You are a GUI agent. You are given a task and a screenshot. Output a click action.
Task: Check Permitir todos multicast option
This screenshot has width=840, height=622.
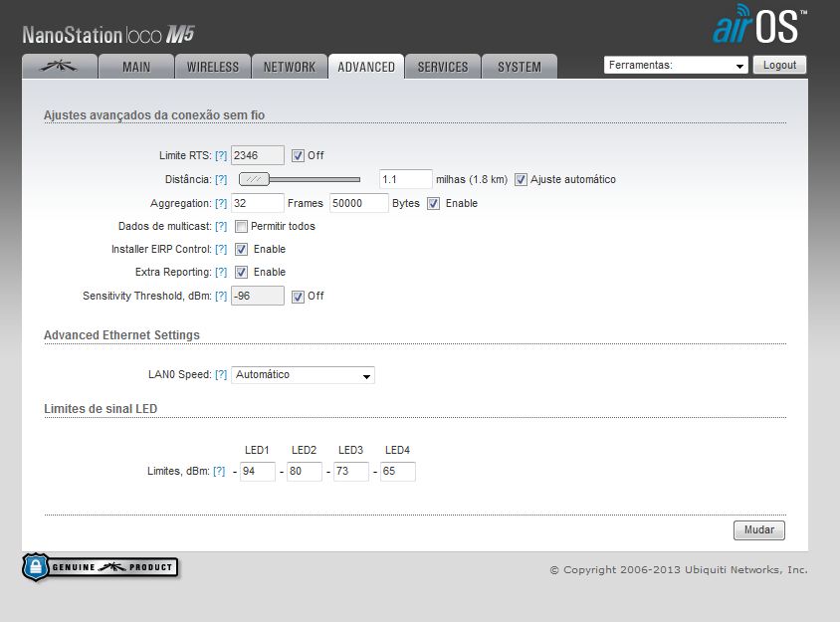click(x=241, y=227)
